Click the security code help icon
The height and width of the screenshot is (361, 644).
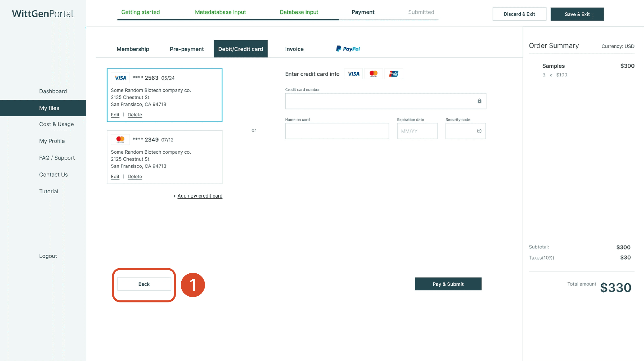pos(479,131)
